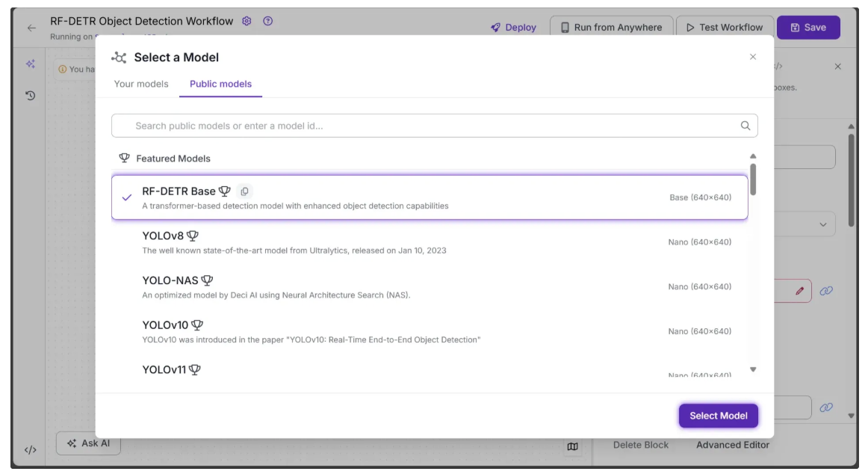Screen dimensions: 868x471
Task: Pick the YOLO-NAS model option
Action: (x=430, y=287)
